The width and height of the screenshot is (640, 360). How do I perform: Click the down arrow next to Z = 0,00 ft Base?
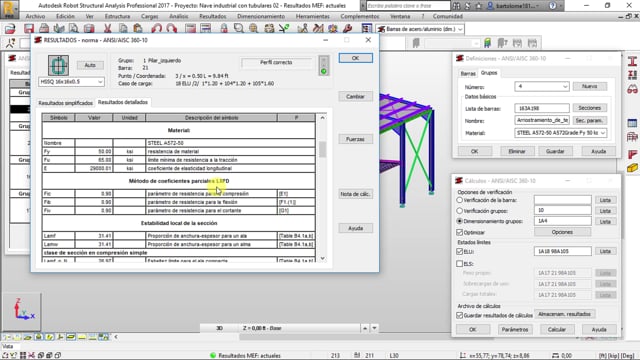(x=374, y=328)
